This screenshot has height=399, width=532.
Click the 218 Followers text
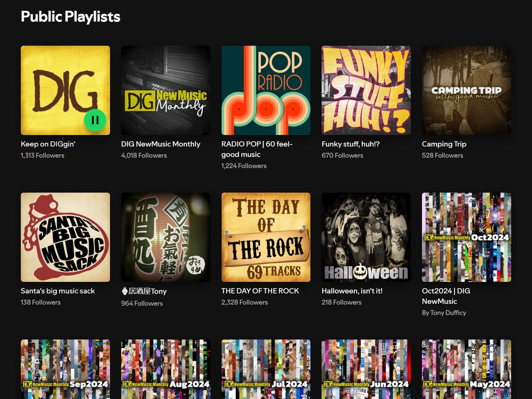point(341,302)
